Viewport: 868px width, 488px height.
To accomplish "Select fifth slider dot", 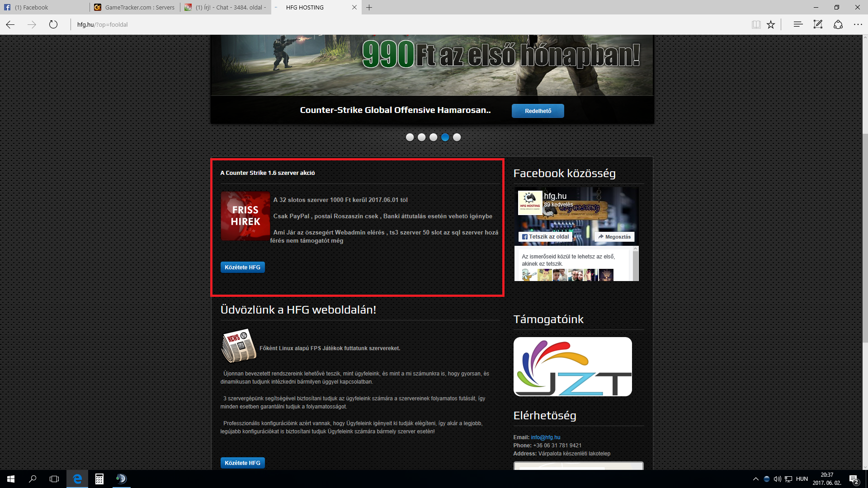I will tap(457, 137).
